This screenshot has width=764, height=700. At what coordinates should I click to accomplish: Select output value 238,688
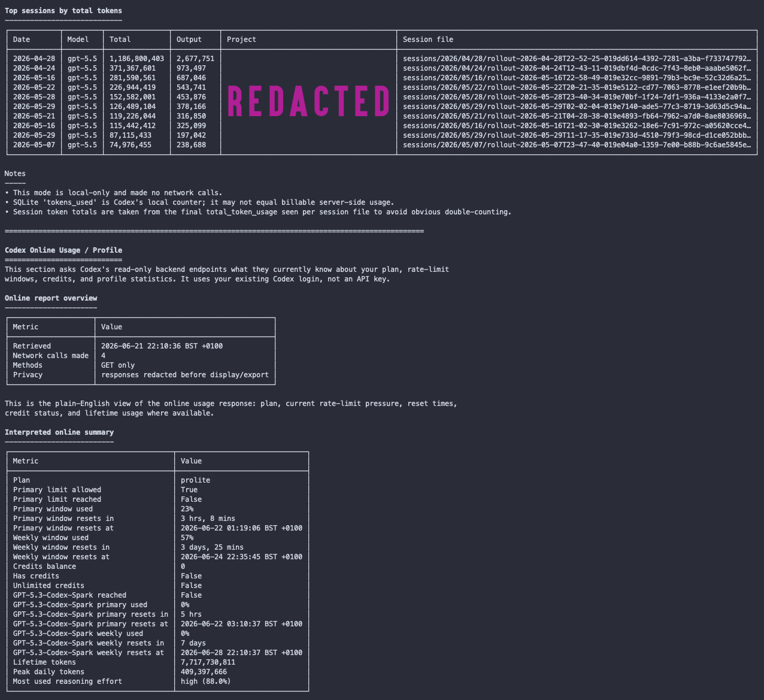pyautogui.click(x=191, y=145)
